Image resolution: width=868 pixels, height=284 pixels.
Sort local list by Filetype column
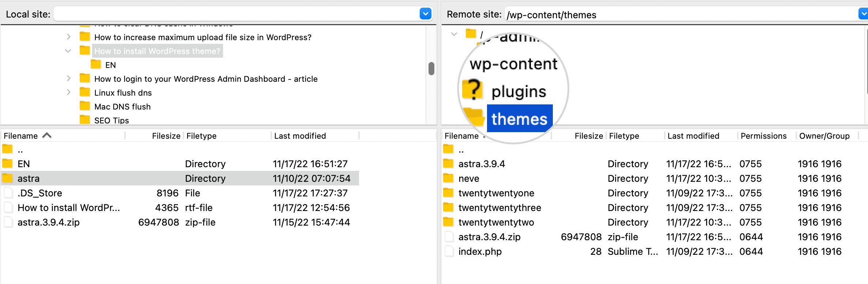(x=201, y=136)
